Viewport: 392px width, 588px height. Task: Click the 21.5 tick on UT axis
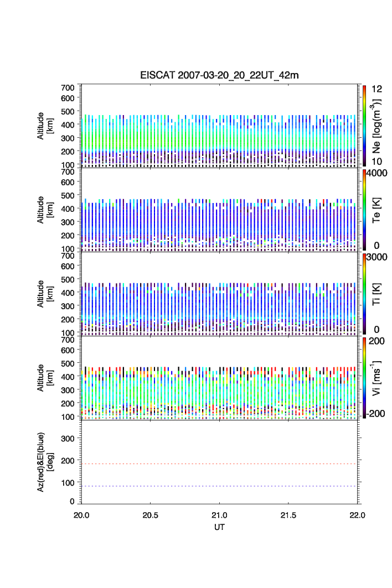pos(288,515)
